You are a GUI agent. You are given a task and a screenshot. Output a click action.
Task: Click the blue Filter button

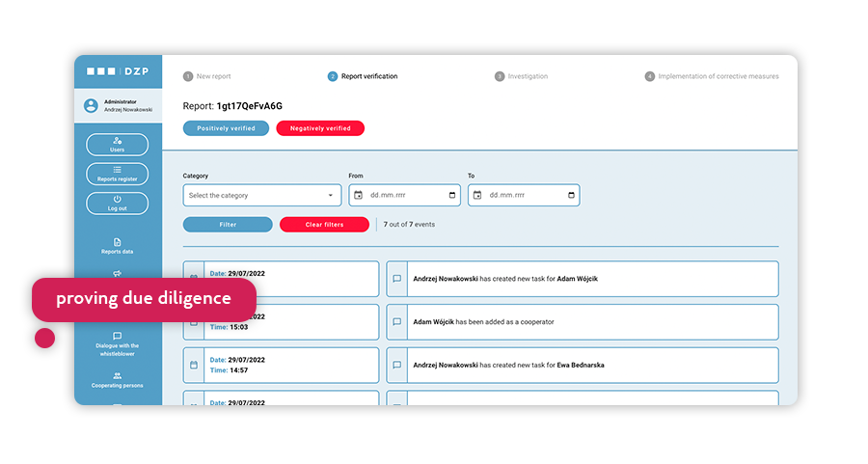[228, 225]
